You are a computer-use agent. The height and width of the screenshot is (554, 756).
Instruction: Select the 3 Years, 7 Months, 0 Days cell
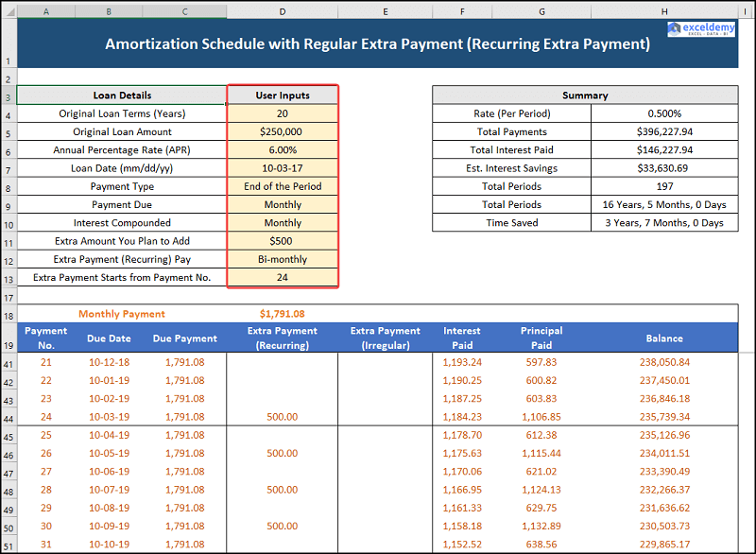click(664, 223)
